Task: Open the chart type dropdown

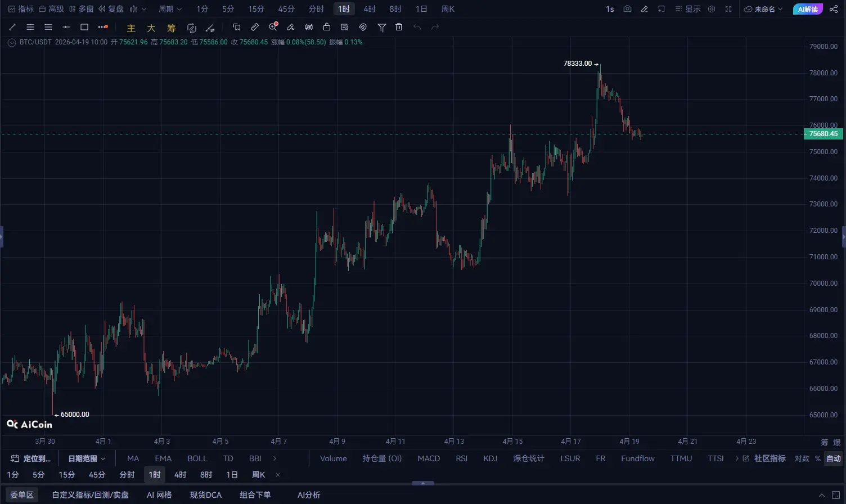Action: coord(138,9)
